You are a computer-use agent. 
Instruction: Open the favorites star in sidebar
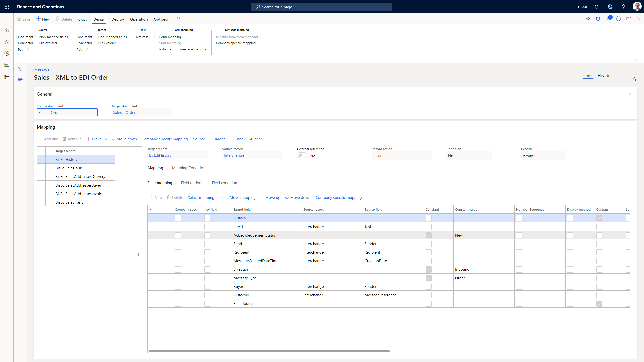(x=7, y=42)
